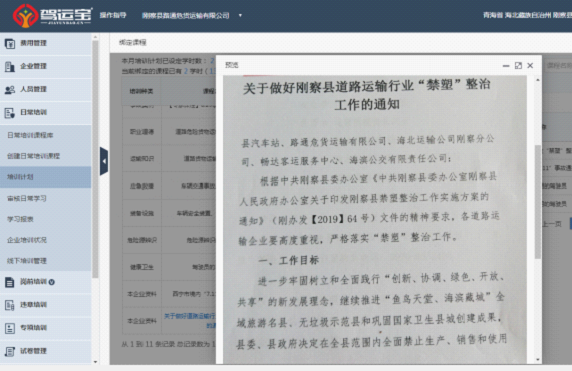
Task: Click the people icon beside 人员管理
Action: coord(9,89)
